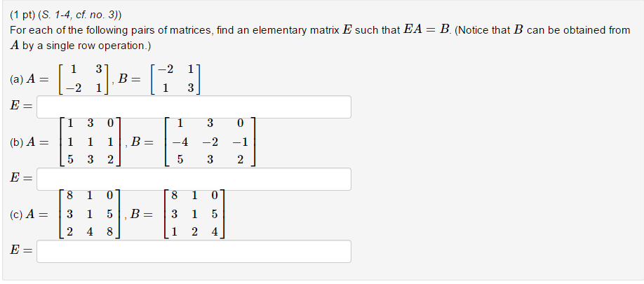The width and height of the screenshot is (644, 284).
Task: Click matrix A in part (c)
Action: (x=90, y=215)
